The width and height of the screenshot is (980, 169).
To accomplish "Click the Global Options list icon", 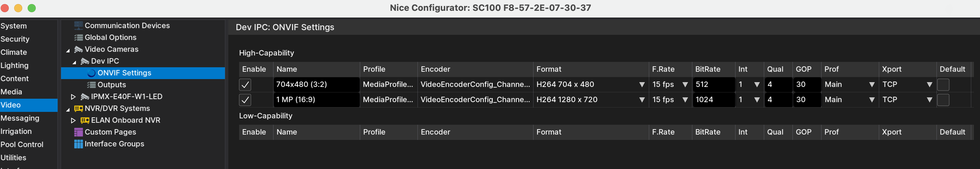I will [x=78, y=38].
